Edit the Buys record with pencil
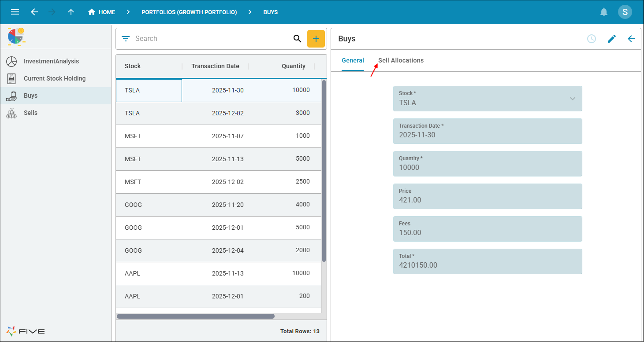Viewport: 644px width, 342px height. pyautogui.click(x=611, y=39)
